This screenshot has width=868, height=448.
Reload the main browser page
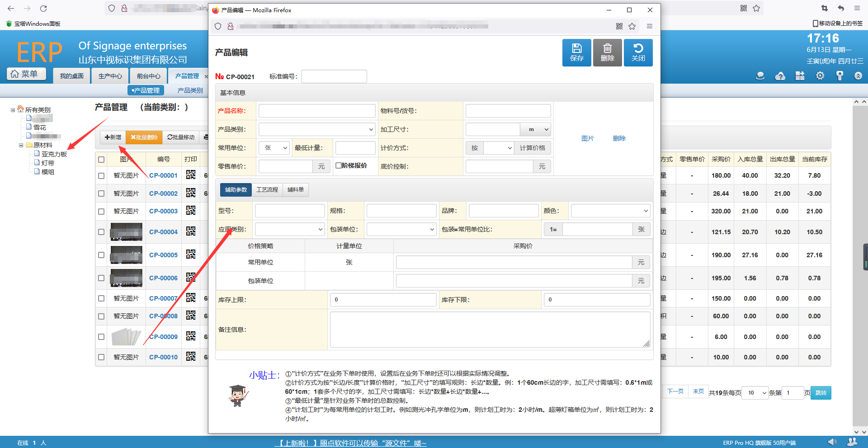click(x=43, y=8)
